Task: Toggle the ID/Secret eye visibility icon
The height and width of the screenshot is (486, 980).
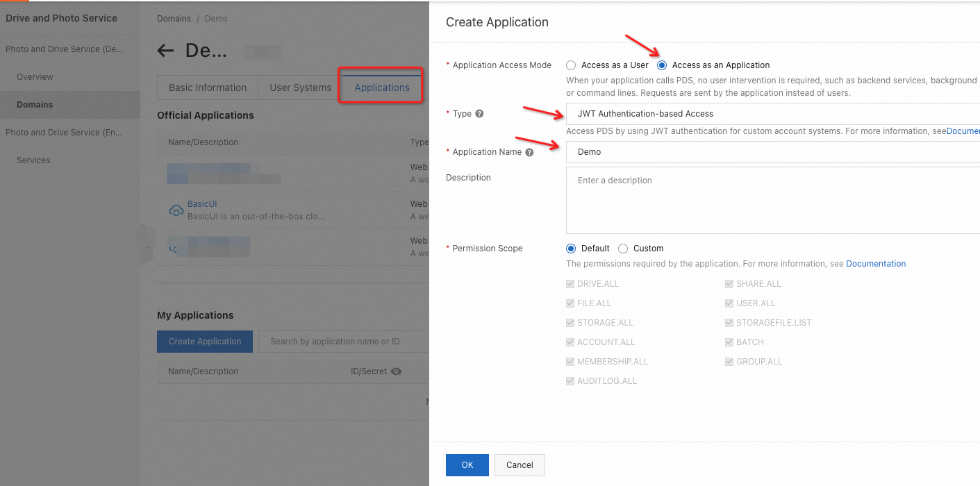Action: pyautogui.click(x=397, y=371)
